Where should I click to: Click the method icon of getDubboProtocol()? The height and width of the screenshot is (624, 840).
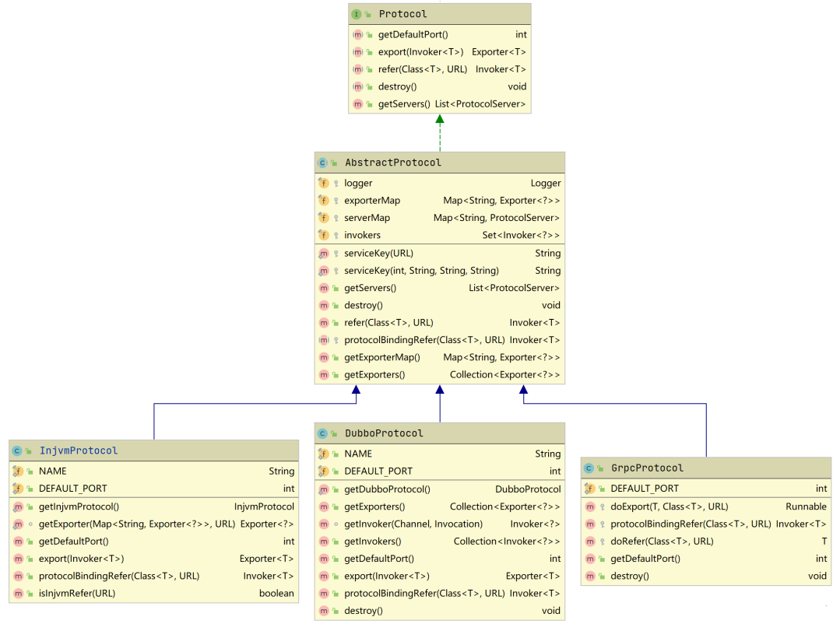click(324, 490)
